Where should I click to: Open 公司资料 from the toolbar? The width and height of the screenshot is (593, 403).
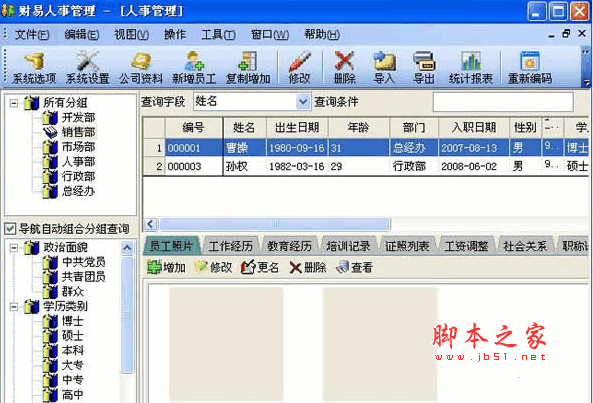141,68
